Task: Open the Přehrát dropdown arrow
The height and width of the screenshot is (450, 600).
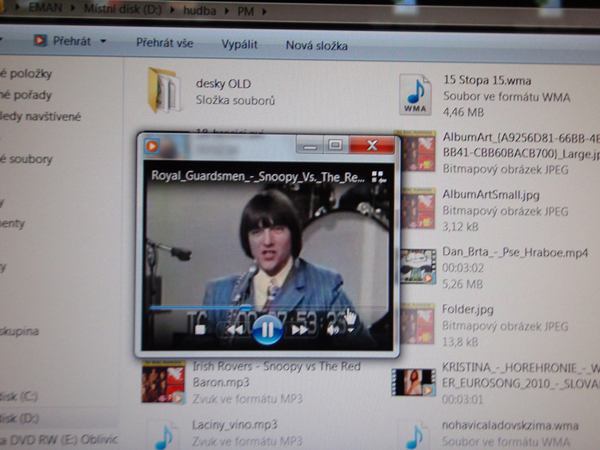Action: (x=103, y=41)
